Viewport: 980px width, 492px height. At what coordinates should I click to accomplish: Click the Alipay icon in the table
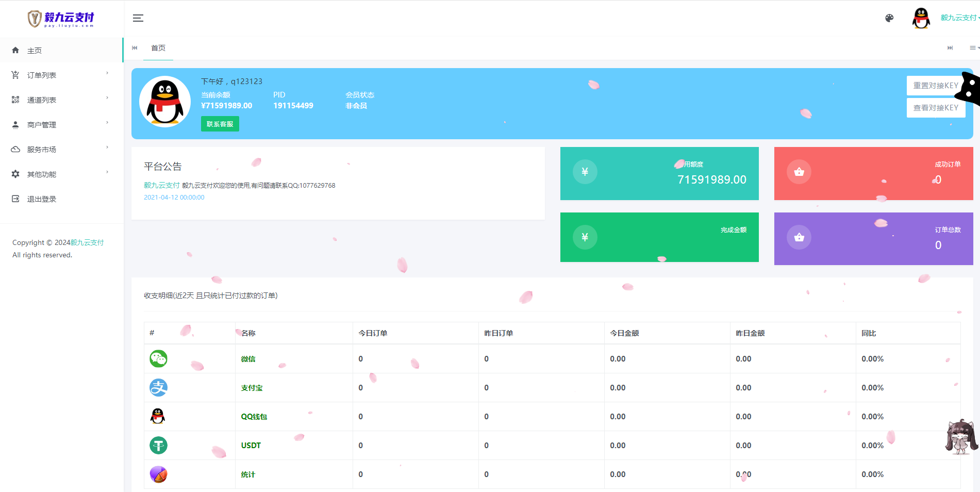point(158,387)
